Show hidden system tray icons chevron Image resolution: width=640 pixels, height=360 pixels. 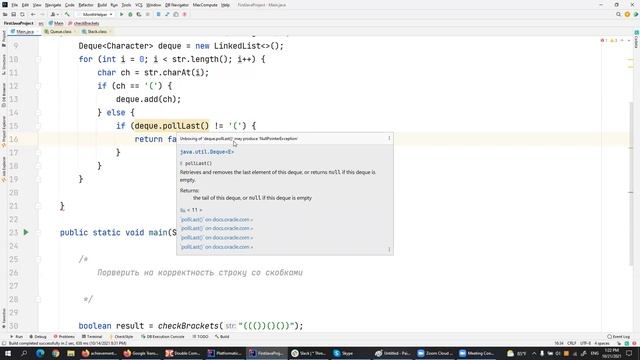[x=534, y=353]
